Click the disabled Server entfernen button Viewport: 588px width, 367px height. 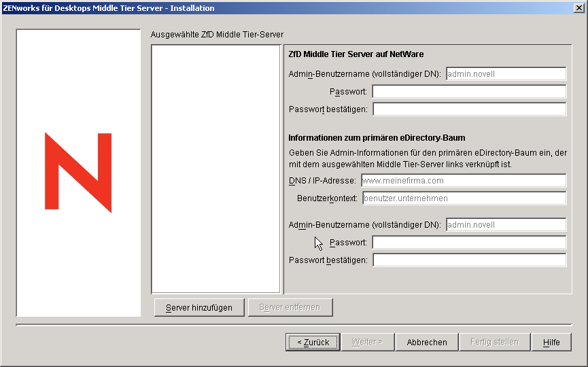pos(290,307)
